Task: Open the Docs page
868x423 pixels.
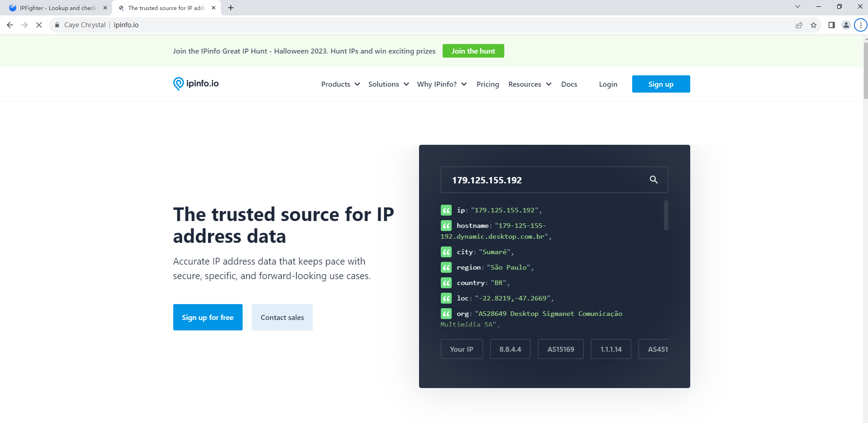Action: point(569,84)
